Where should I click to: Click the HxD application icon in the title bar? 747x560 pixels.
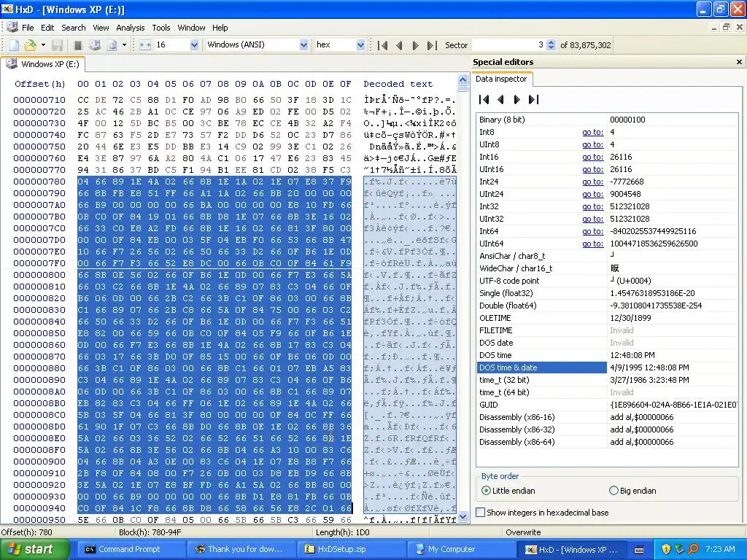click(x=7, y=9)
